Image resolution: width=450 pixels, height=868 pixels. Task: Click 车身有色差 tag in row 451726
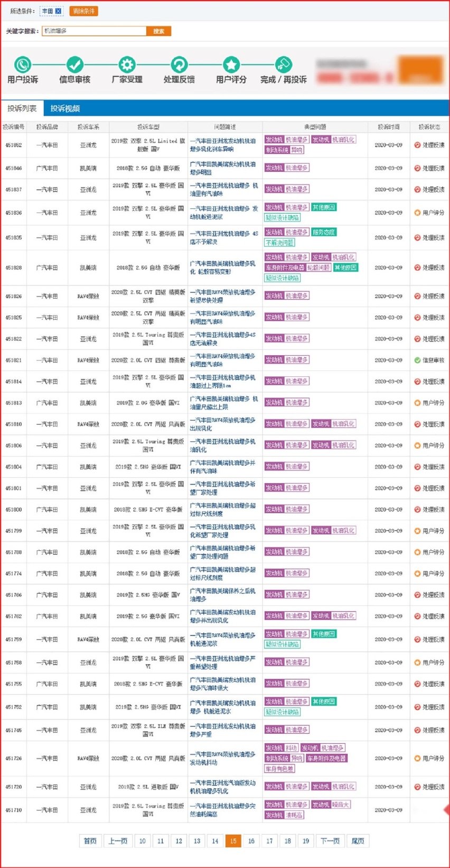(x=279, y=769)
